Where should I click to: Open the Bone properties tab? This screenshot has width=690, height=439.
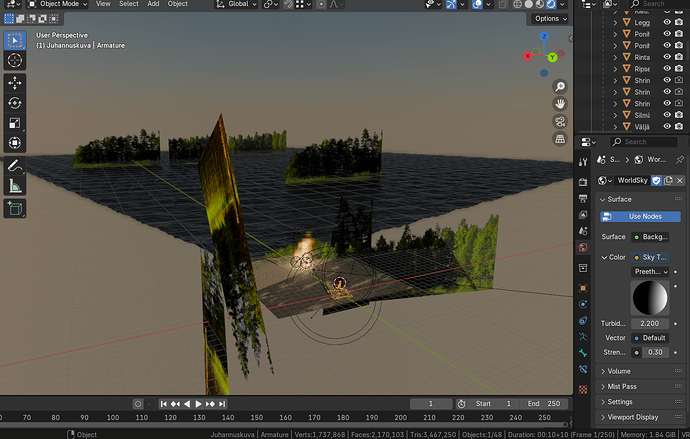point(583,353)
